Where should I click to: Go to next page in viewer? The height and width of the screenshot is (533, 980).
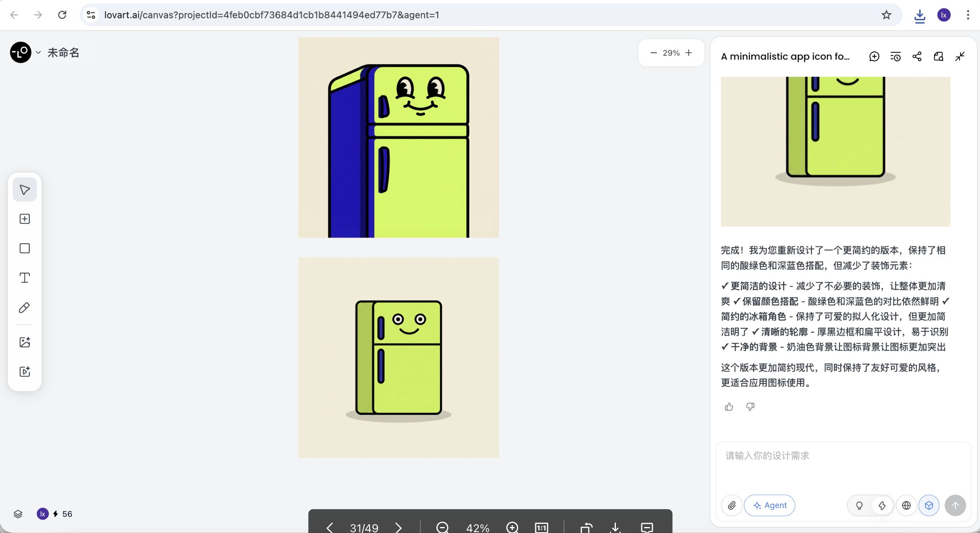pyautogui.click(x=398, y=527)
